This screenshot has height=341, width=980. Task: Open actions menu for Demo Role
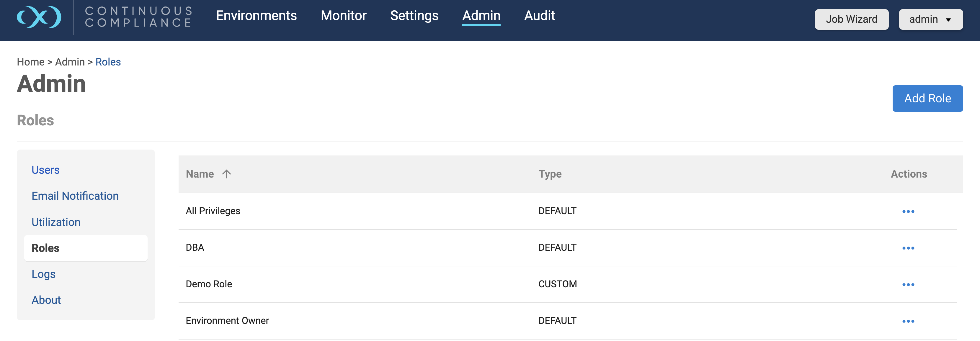[908, 284]
